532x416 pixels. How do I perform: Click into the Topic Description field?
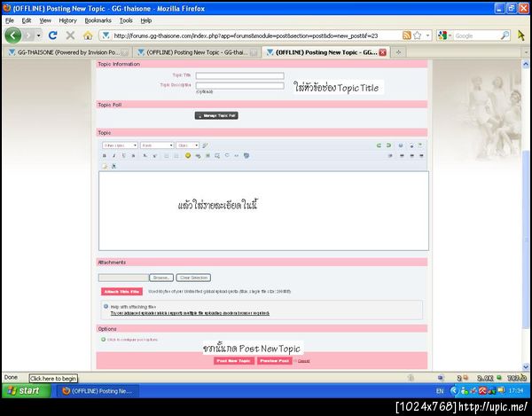240,85
